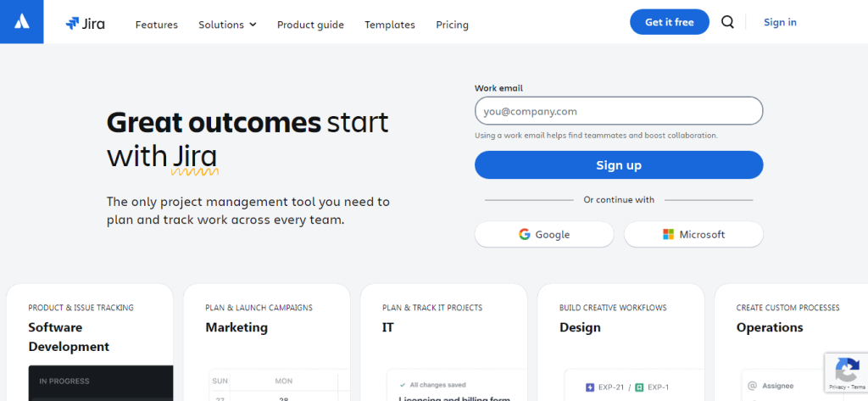Open the Software Development card
This screenshot has height=401, width=868.
[90, 337]
